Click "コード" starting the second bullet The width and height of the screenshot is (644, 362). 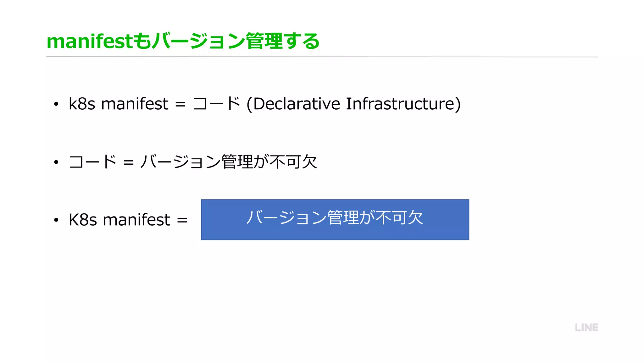[92, 162]
